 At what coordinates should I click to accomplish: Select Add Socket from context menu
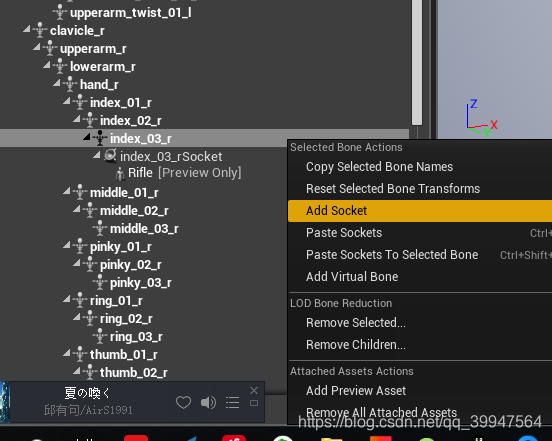pos(420,210)
